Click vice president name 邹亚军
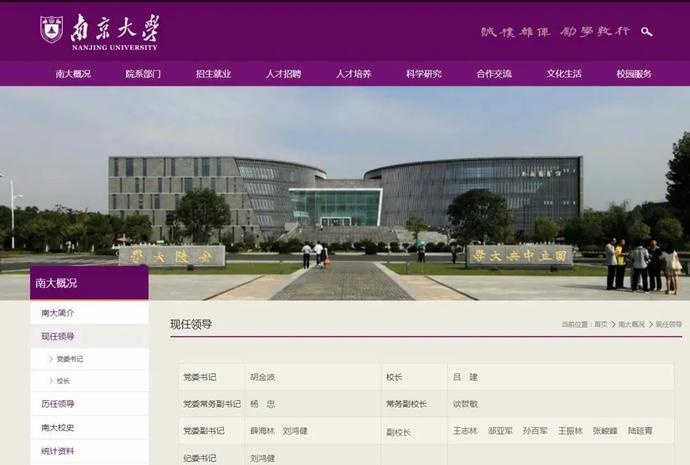 (x=500, y=431)
